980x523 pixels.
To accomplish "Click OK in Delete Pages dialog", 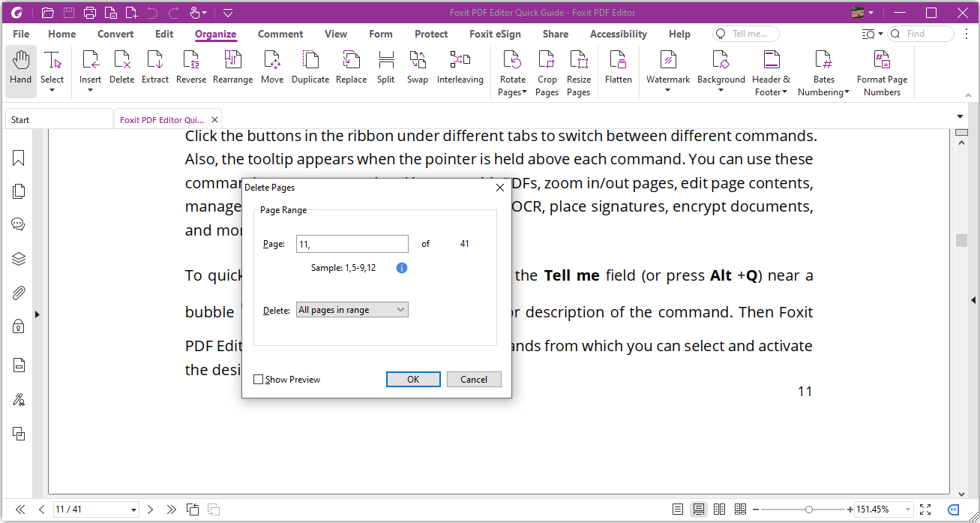I will coord(413,380).
